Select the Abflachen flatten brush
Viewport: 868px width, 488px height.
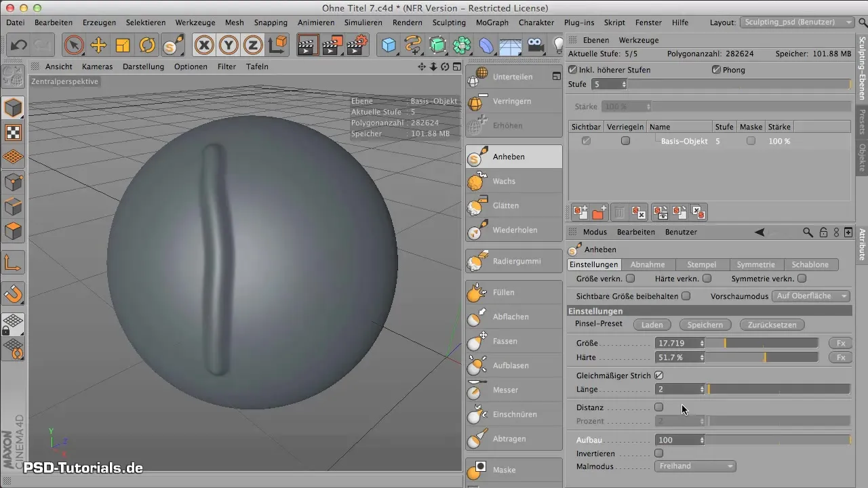tap(514, 317)
